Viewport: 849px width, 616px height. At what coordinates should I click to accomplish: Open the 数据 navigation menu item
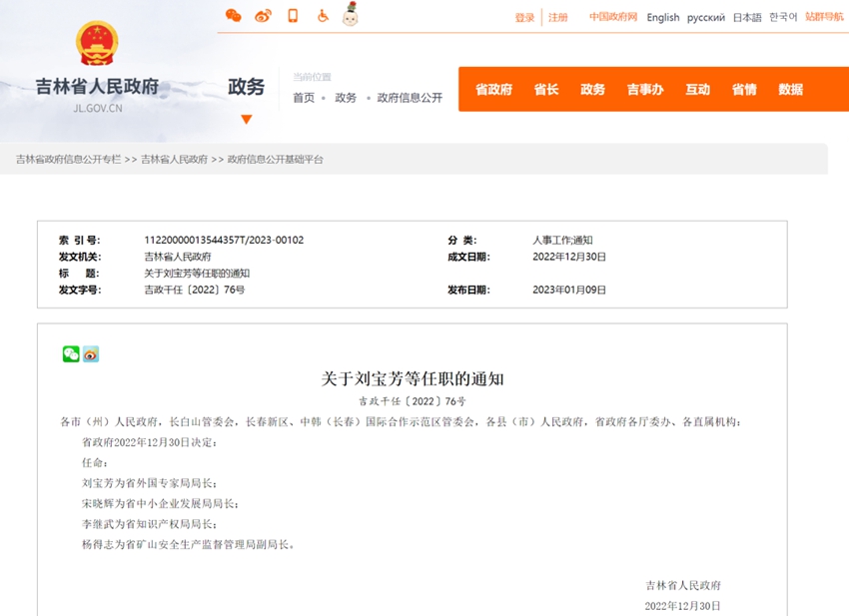(790, 90)
